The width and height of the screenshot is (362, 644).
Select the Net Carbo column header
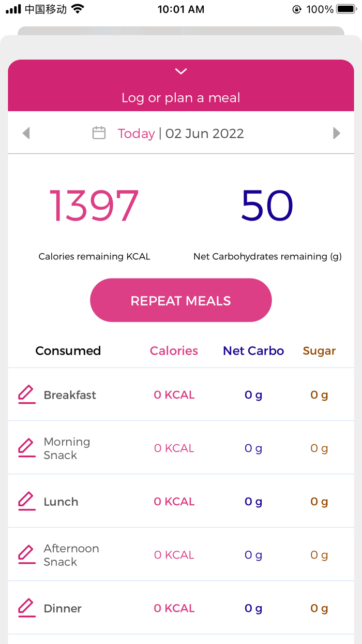pyautogui.click(x=253, y=350)
